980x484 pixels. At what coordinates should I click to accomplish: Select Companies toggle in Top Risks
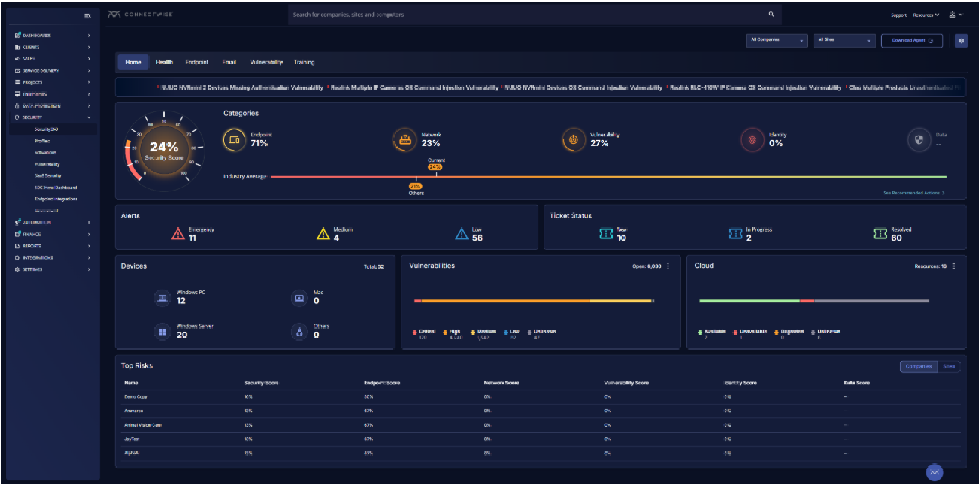pos(918,367)
